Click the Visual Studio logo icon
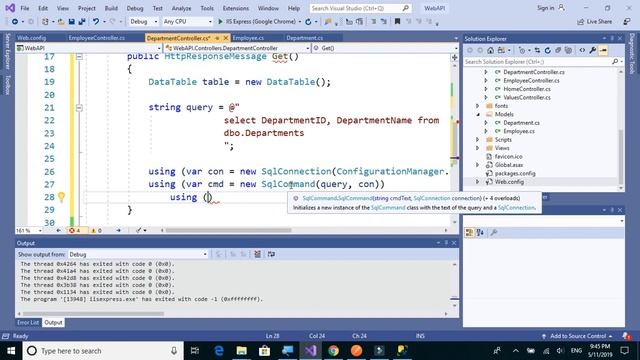The image size is (640, 360). [10, 8]
